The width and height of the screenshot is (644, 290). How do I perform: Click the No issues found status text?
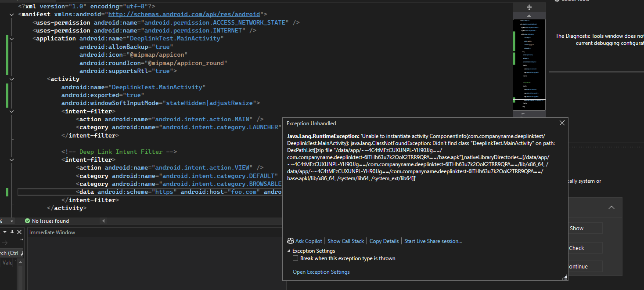pos(50,221)
